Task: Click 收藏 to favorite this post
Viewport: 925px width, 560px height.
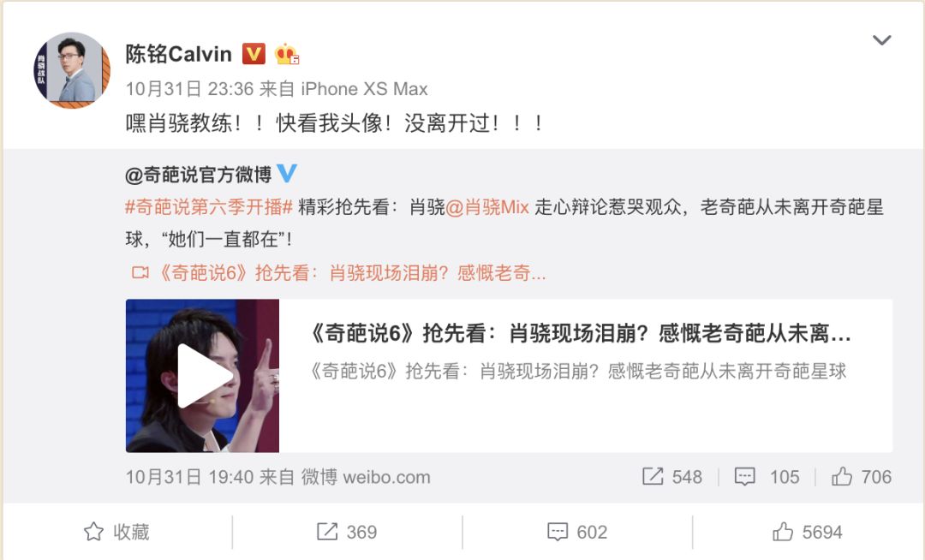Action: 116,532
